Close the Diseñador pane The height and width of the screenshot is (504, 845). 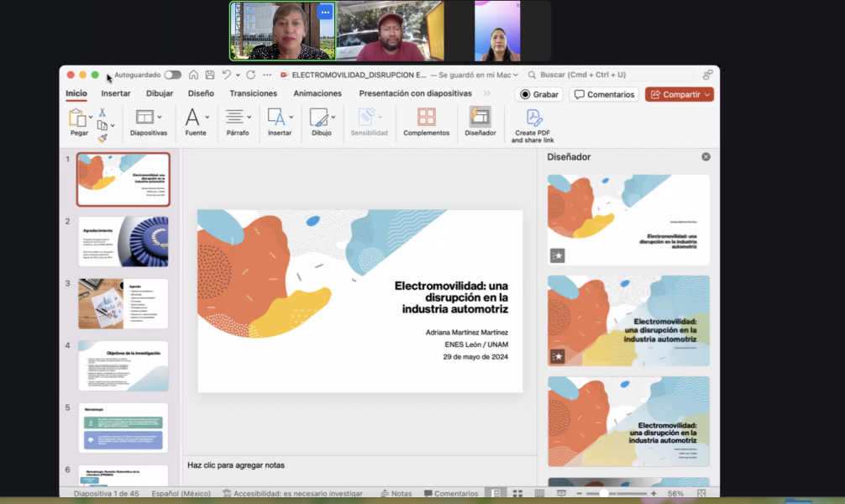coord(706,157)
